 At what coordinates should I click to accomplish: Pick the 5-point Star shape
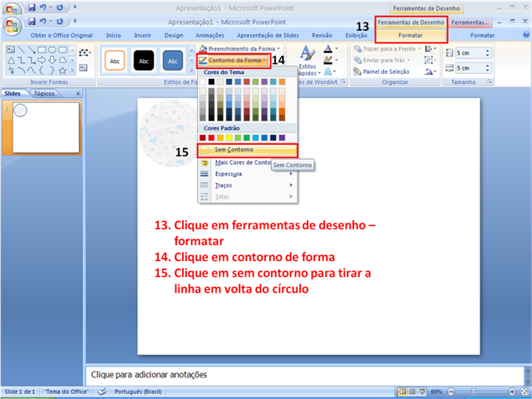[x=63, y=71]
